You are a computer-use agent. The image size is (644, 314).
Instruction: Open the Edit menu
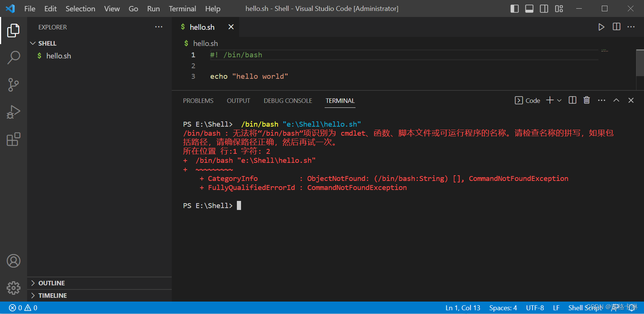click(x=50, y=9)
